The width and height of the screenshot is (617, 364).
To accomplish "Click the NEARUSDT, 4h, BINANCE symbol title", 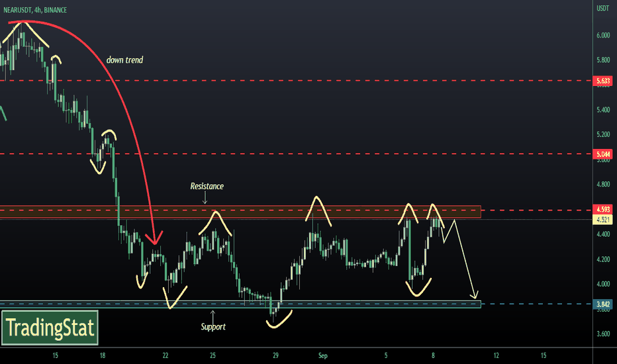I will [x=35, y=10].
